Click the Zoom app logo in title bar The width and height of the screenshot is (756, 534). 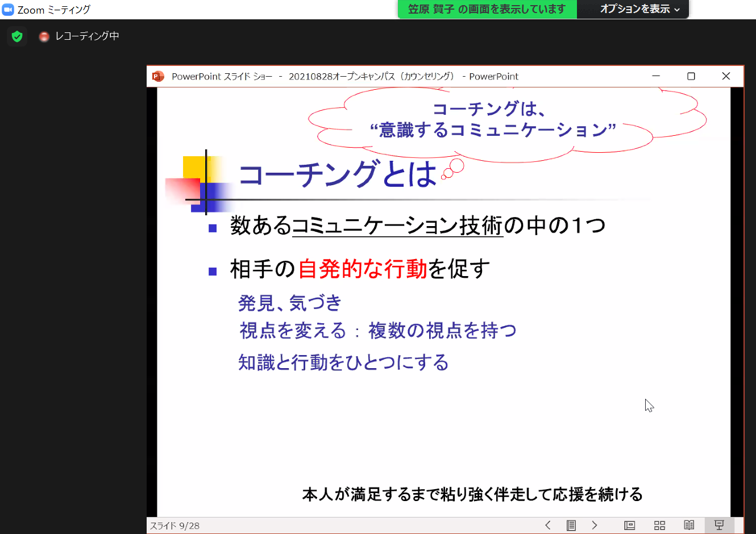coord(8,10)
